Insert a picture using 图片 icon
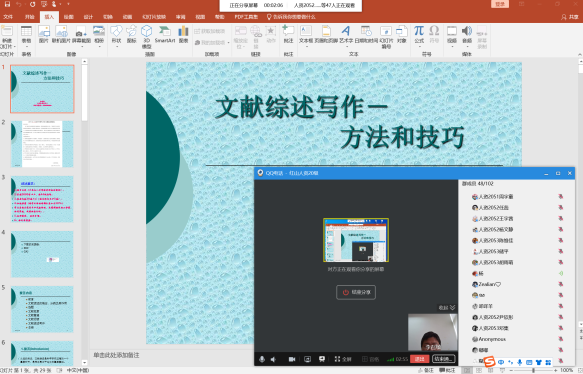The height and width of the screenshot is (374, 583). click(44, 35)
